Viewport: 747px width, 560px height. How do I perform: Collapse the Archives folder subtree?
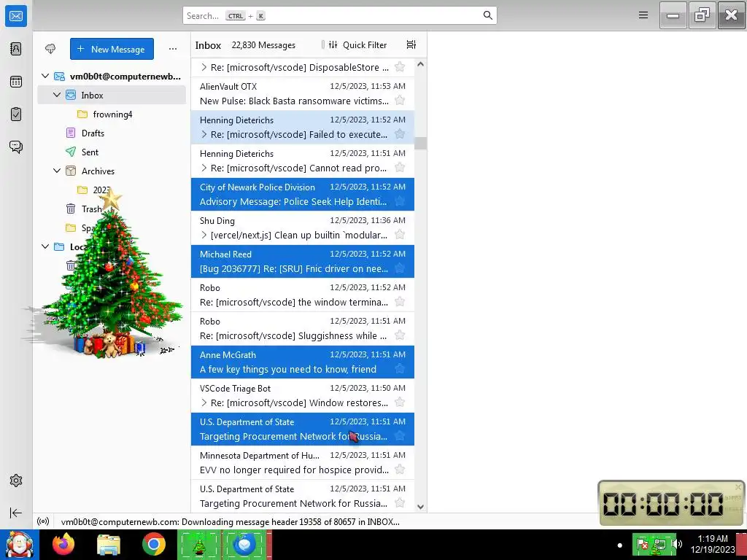click(57, 171)
